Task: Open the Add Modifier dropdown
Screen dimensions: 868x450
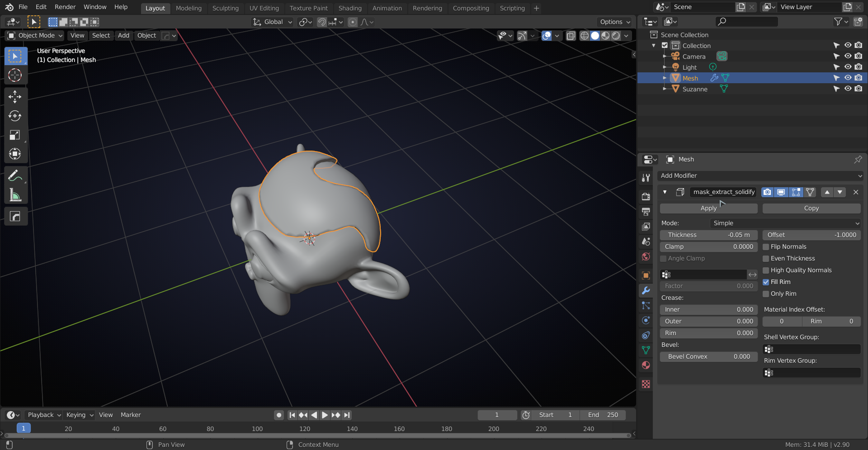Action: click(x=760, y=176)
